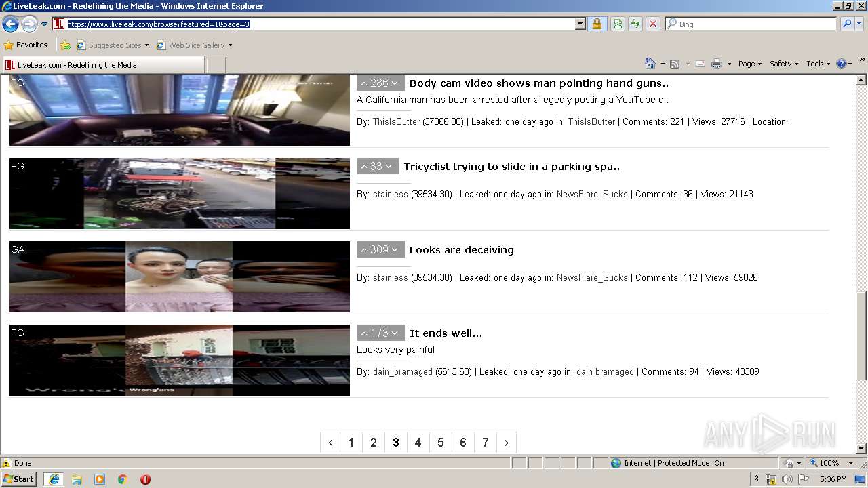Click the volume speaker tray icon
This screenshot has width=868, height=488.
click(x=787, y=479)
